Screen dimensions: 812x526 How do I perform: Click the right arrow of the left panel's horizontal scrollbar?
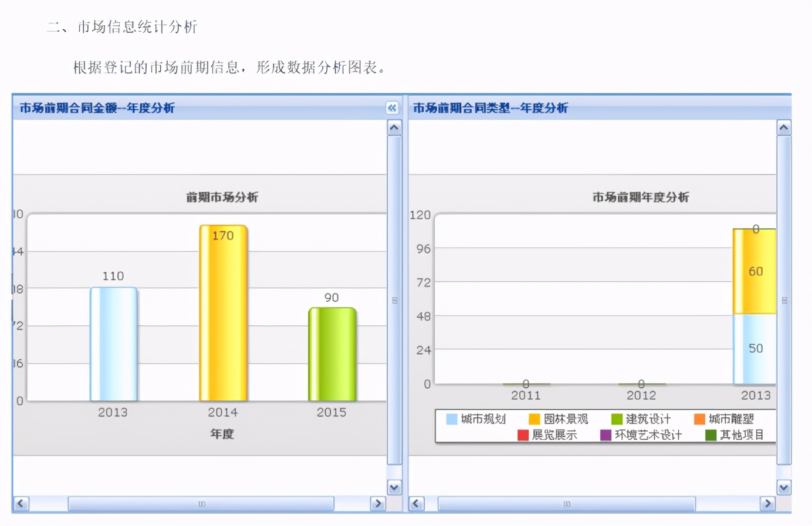[378, 504]
